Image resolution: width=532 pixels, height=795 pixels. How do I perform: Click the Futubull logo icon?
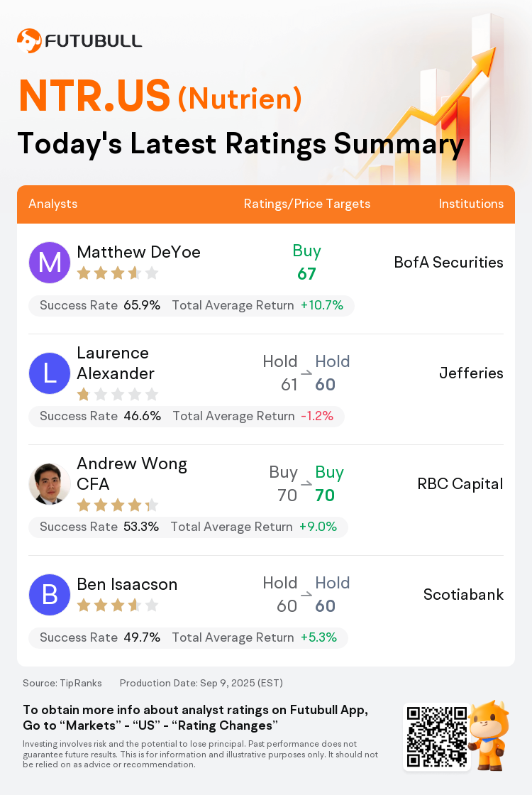click(29, 40)
